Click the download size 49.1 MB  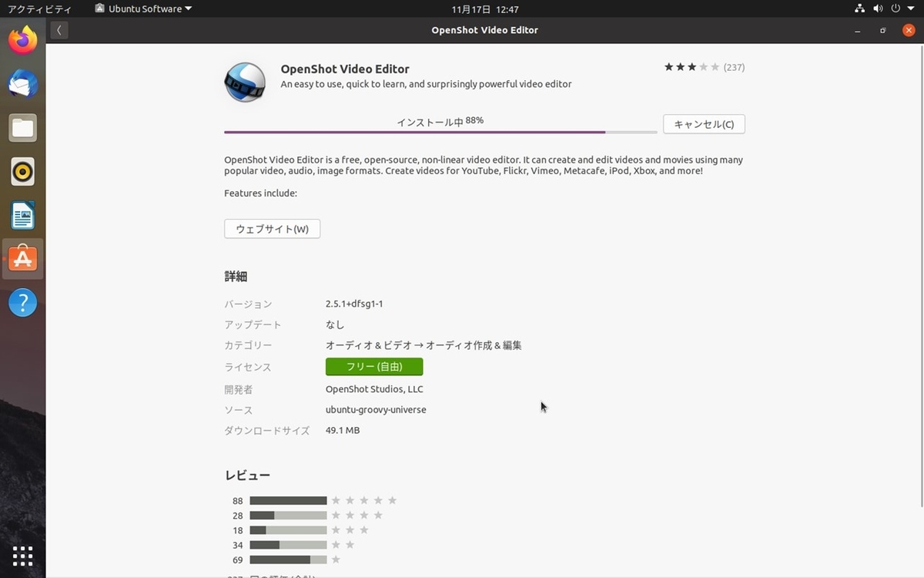343,430
